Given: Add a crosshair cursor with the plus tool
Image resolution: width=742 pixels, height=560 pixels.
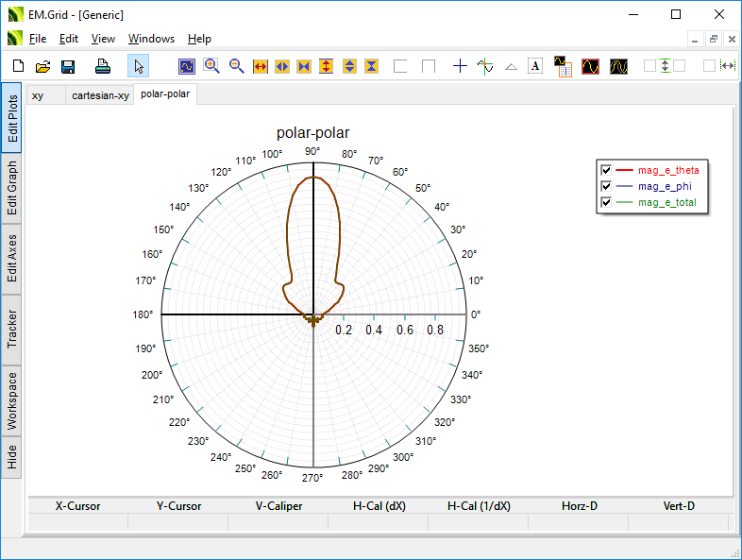Looking at the screenshot, I should tap(460, 66).
